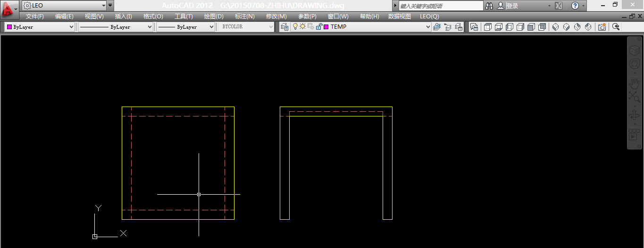
Task: Toggle layer on/off lightbulb for TEMP
Action: (296, 27)
